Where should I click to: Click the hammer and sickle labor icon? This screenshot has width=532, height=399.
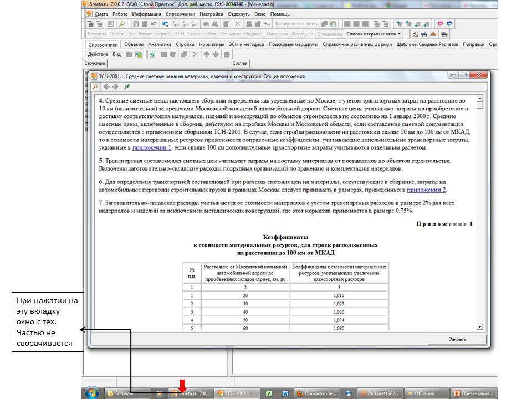click(416, 34)
